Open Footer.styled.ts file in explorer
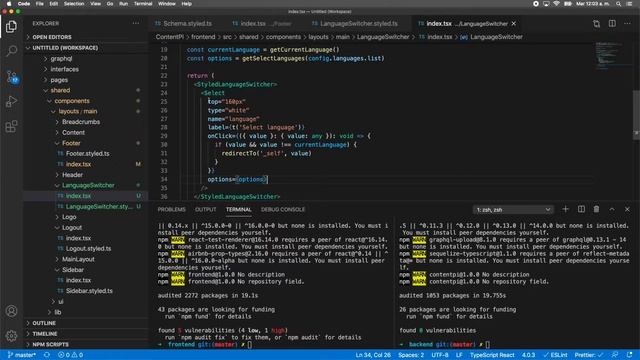The height and width of the screenshot is (360, 640). click(x=86, y=154)
